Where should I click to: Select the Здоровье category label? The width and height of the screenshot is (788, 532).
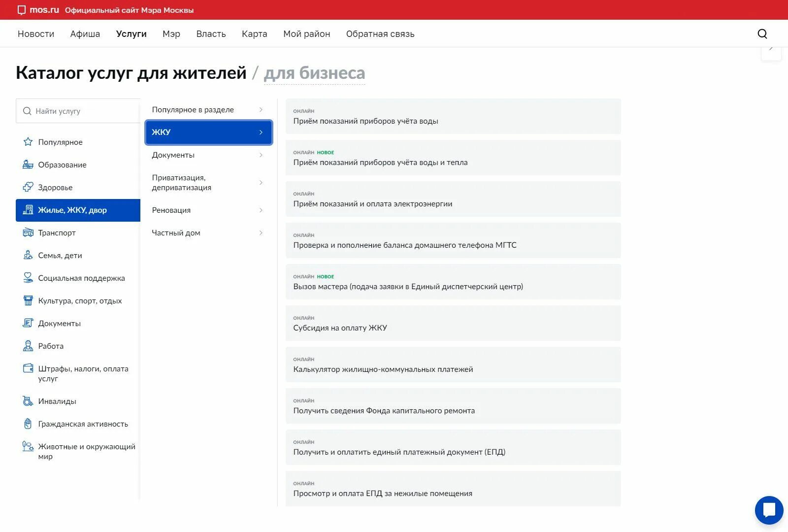click(55, 188)
